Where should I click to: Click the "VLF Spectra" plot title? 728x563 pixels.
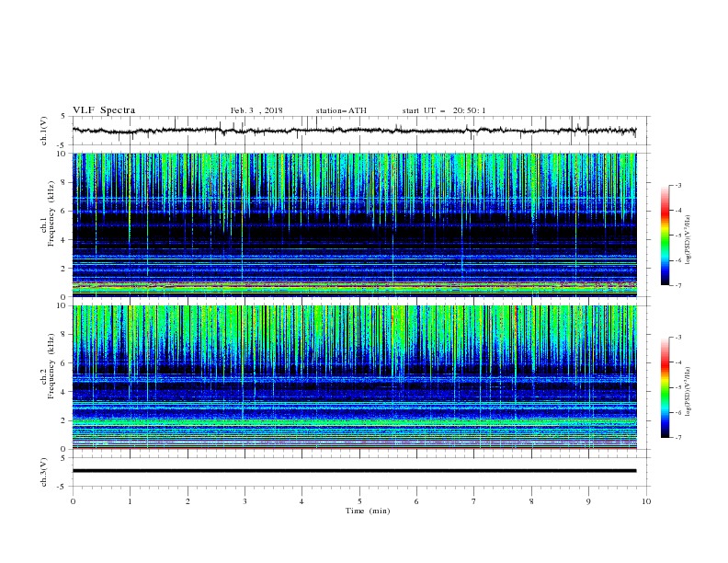pyautogui.click(x=104, y=110)
